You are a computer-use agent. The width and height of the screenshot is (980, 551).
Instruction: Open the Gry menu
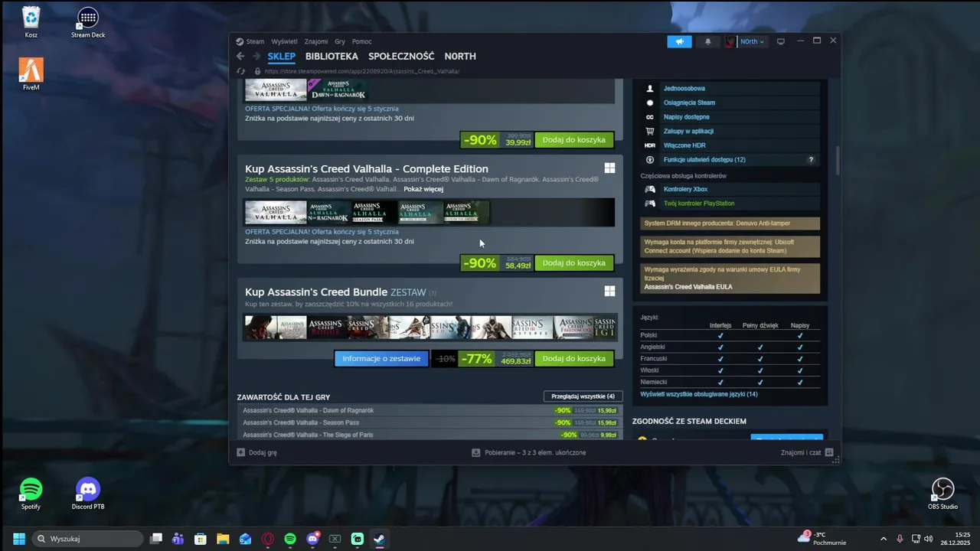coord(340,41)
